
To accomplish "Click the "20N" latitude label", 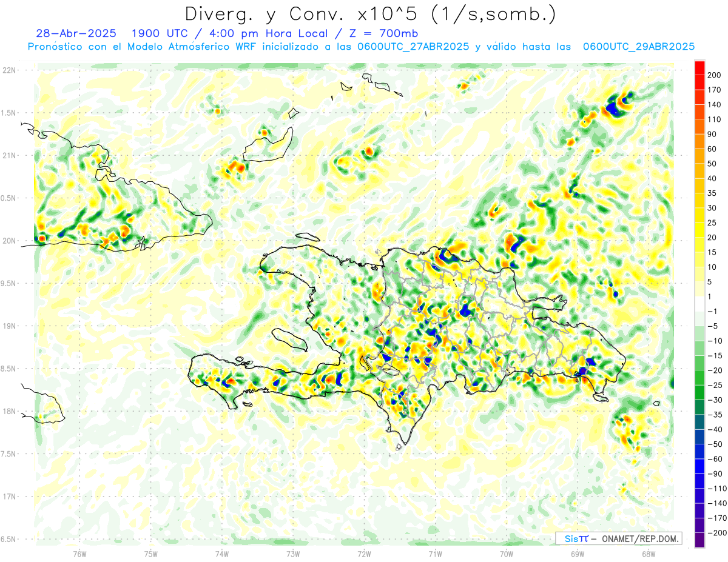I will point(8,241).
